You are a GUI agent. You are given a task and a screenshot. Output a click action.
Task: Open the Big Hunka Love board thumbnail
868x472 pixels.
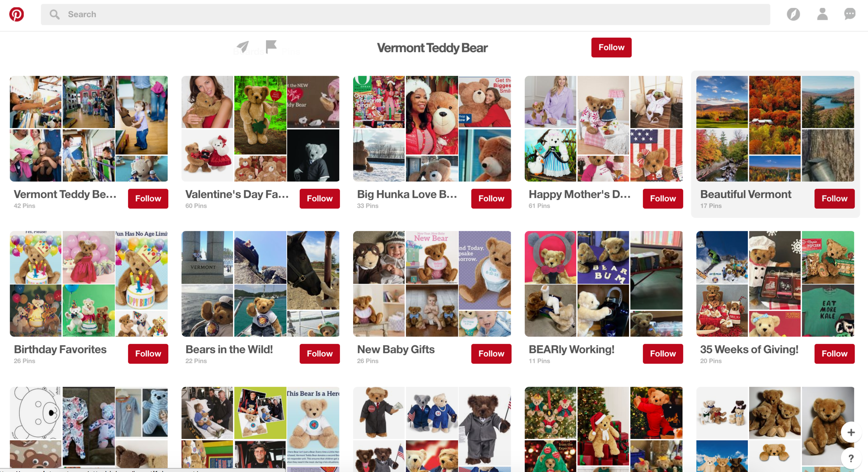432,129
